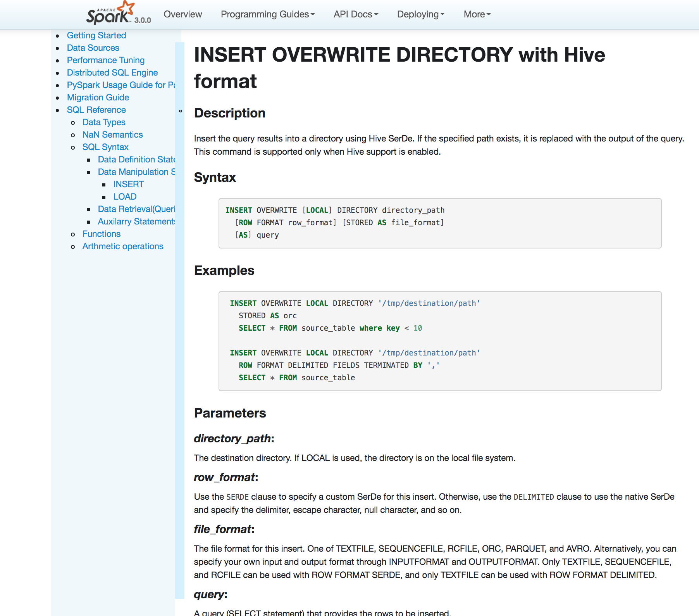Click the syntax code block
Viewport: 699px width, 616px height.
pos(440,223)
